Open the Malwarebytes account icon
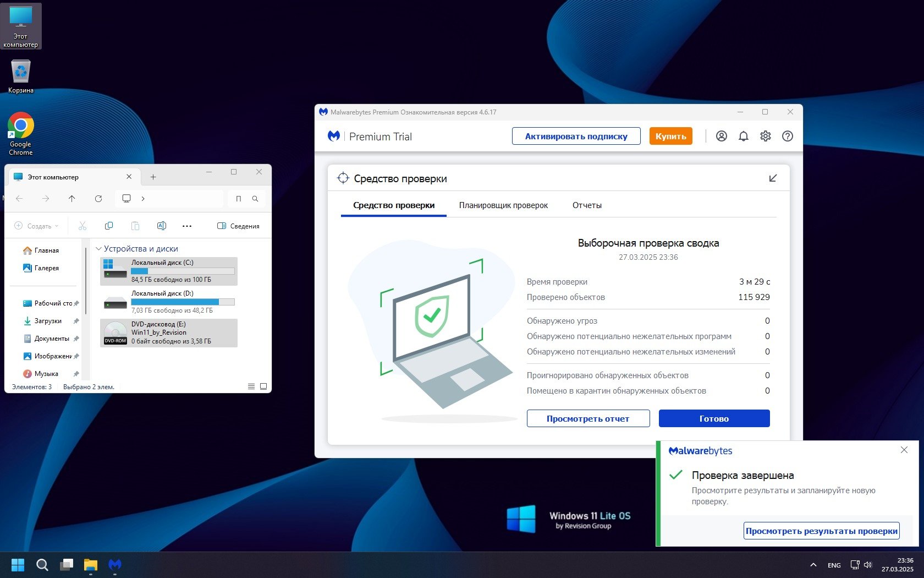 [721, 136]
